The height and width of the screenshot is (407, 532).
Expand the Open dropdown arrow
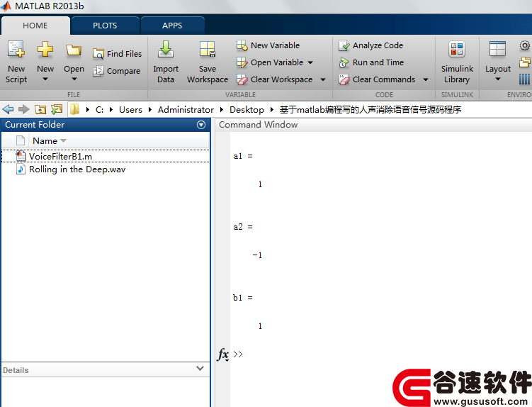[x=74, y=79]
